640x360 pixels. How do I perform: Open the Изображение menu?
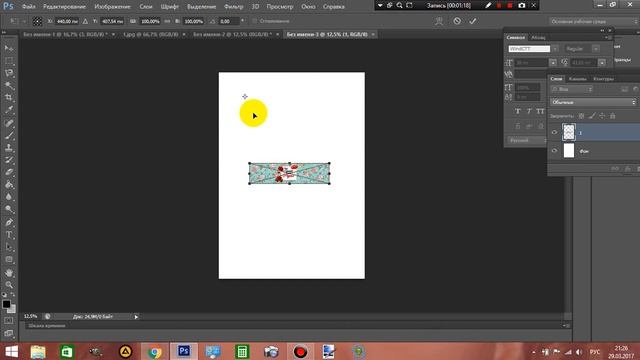(112, 7)
